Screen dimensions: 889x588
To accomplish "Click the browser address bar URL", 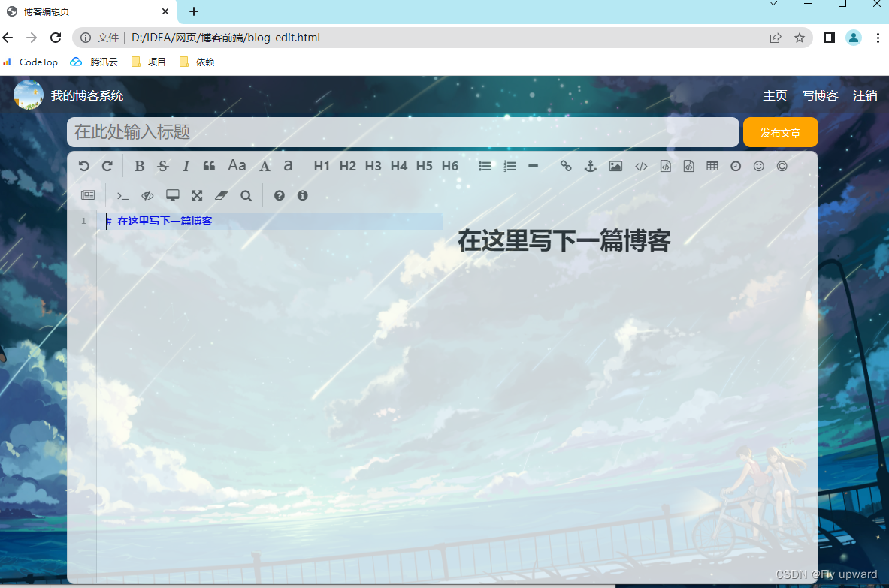I will point(225,38).
